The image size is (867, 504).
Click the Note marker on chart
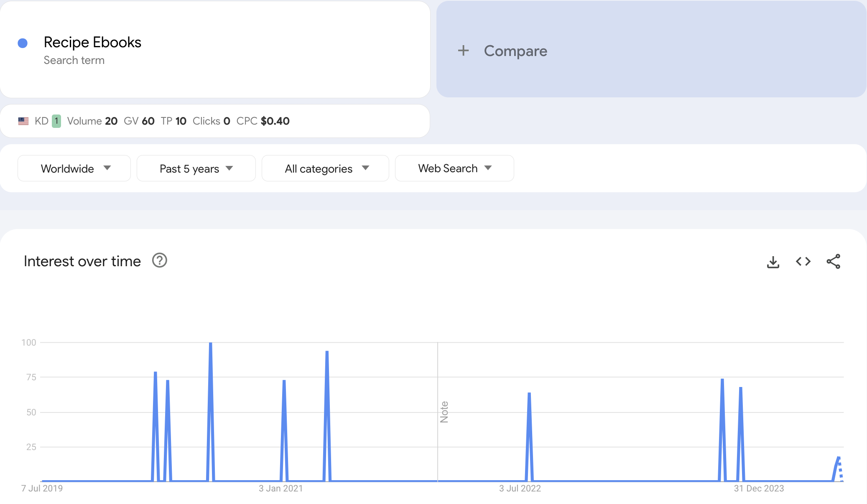pos(444,412)
